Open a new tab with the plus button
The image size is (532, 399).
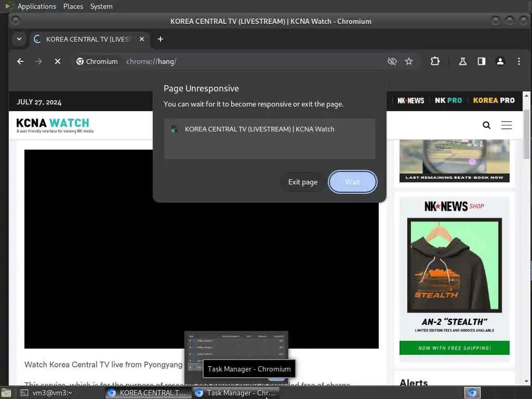tap(161, 39)
